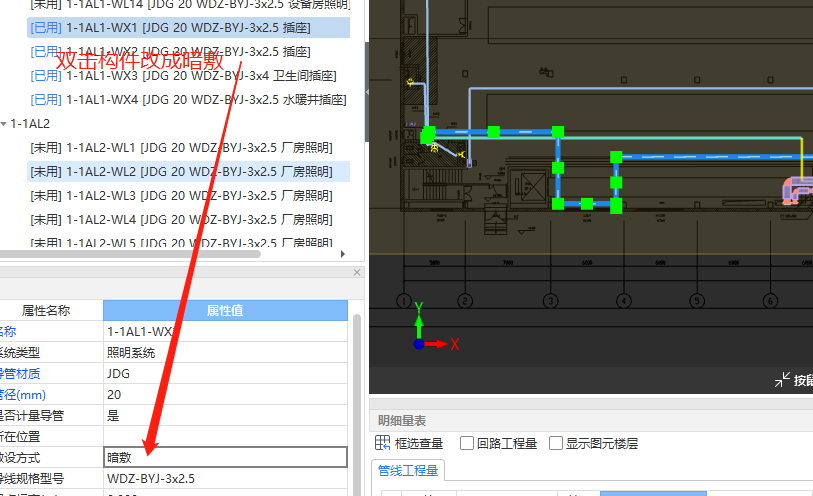Click the 明细量表 panel title

402,421
